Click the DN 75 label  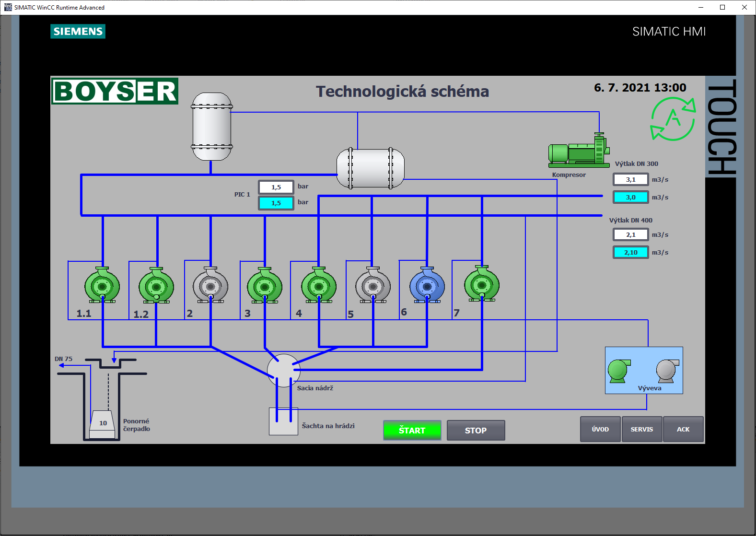click(x=63, y=359)
